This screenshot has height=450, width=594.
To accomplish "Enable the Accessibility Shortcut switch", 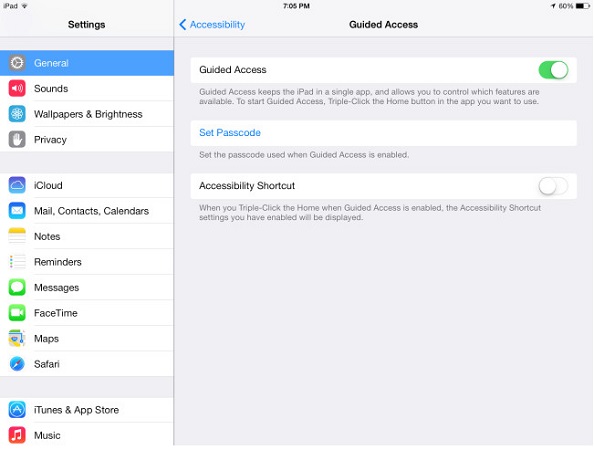I will pos(553,186).
